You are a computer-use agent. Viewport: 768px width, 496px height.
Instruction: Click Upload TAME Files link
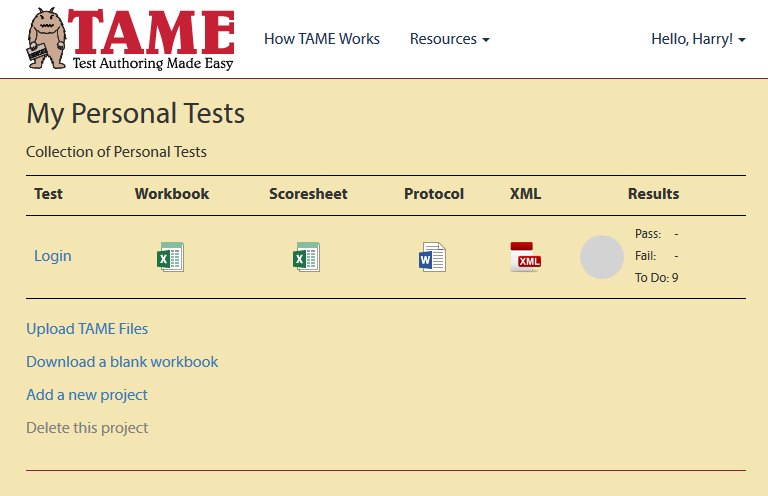(x=87, y=329)
